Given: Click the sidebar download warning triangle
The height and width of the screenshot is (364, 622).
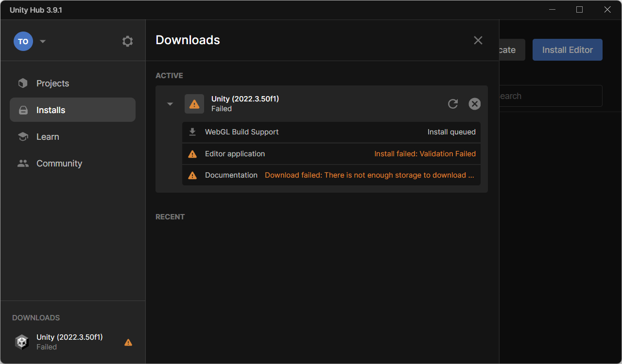Looking at the screenshot, I should click(x=128, y=342).
